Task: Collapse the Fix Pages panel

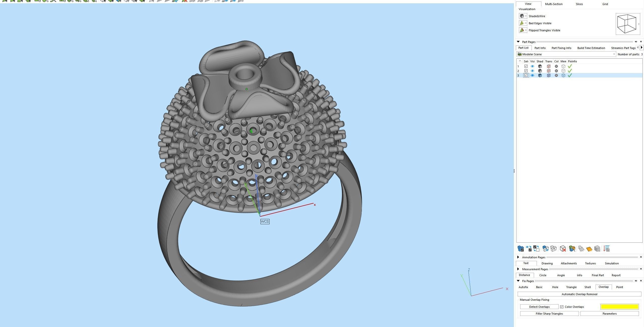Action: pyautogui.click(x=518, y=281)
